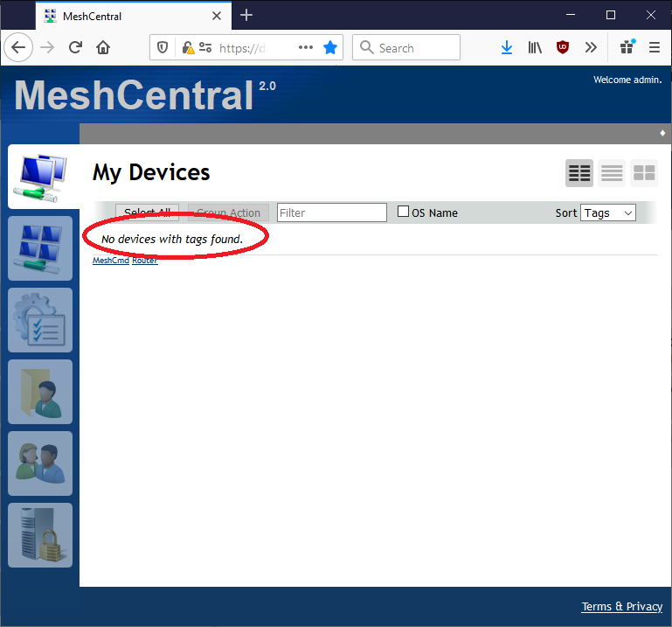Image resolution: width=672 pixels, height=627 pixels.
Task: Open Firefox hamburger menu
Action: point(654,47)
